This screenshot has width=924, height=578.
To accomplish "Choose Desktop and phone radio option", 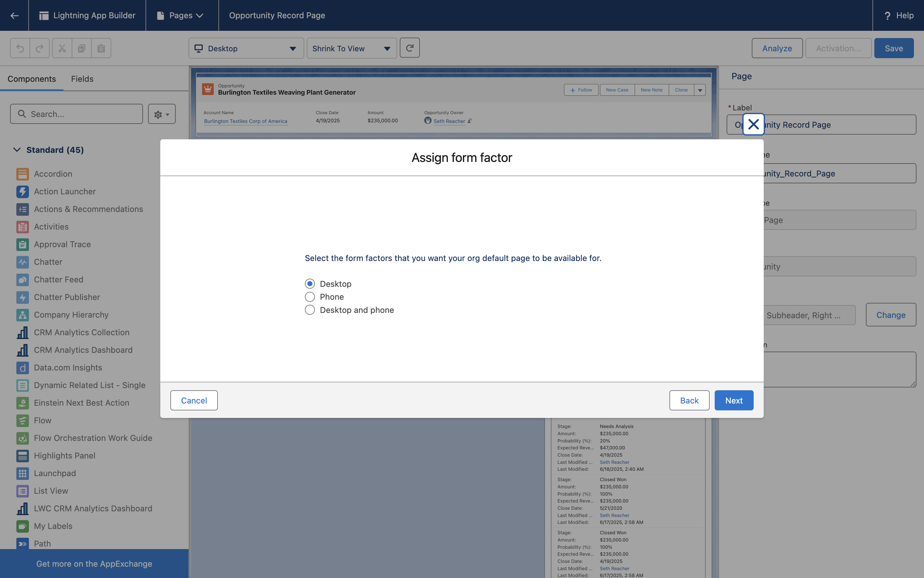I will pos(310,310).
